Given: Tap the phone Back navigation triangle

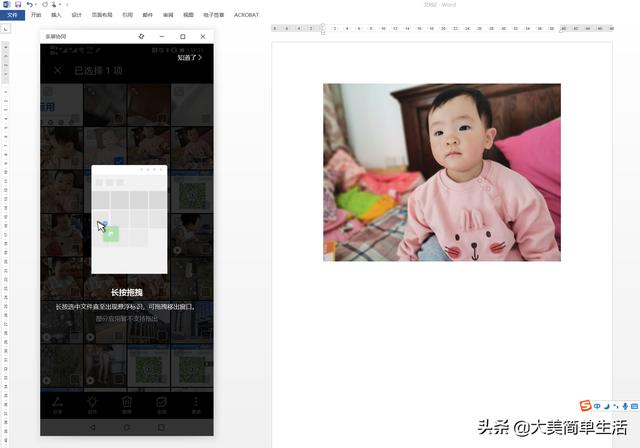Looking at the screenshot, I should click(92, 427).
